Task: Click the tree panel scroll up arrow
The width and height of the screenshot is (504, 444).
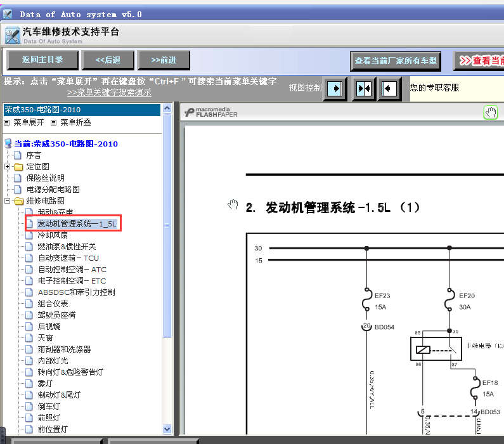Action: coord(167,108)
